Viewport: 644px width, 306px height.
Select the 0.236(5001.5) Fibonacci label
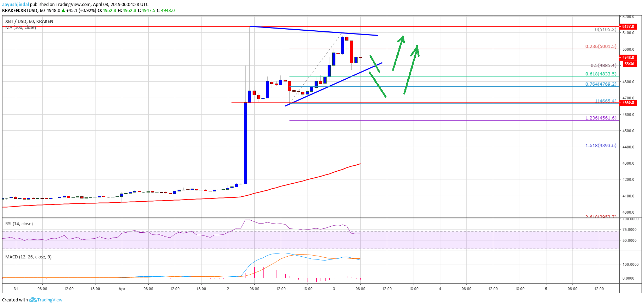click(x=601, y=47)
